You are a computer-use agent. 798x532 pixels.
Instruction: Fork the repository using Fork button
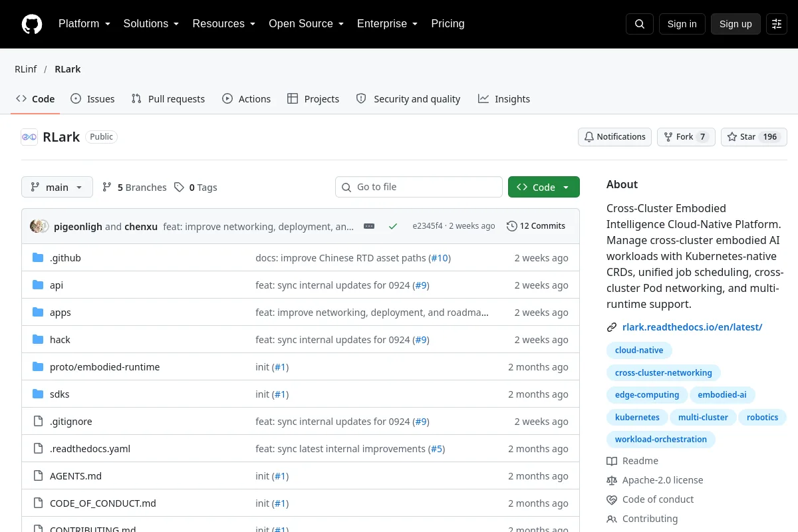click(686, 137)
